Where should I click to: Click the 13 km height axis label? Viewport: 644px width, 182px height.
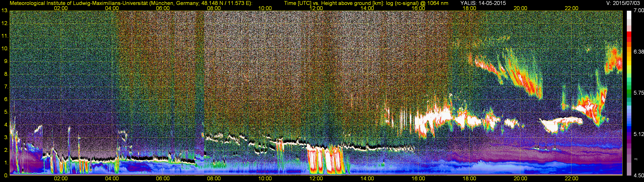pyautogui.click(x=5, y=11)
